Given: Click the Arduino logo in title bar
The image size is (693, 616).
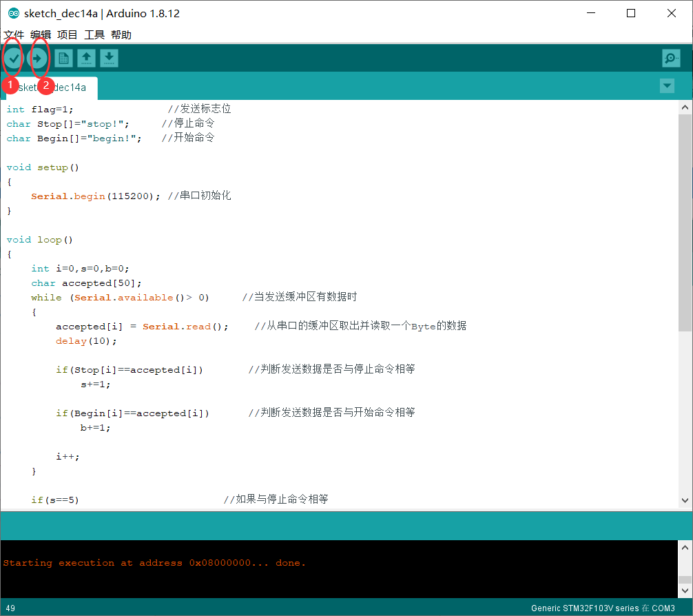Looking at the screenshot, I should 14,13.
